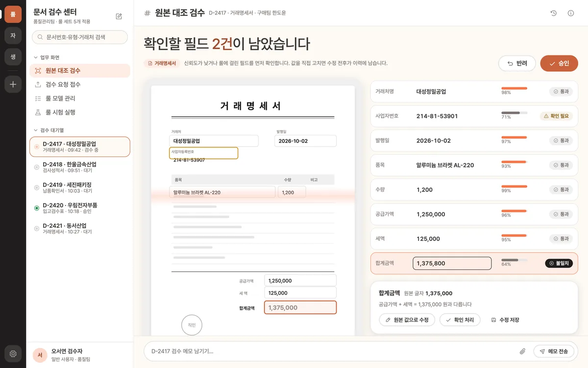Open the 품 workspace icon
Image resolution: width=588 pixels, height=368 pixels.
pyautogui.click(x=13, y=14)
